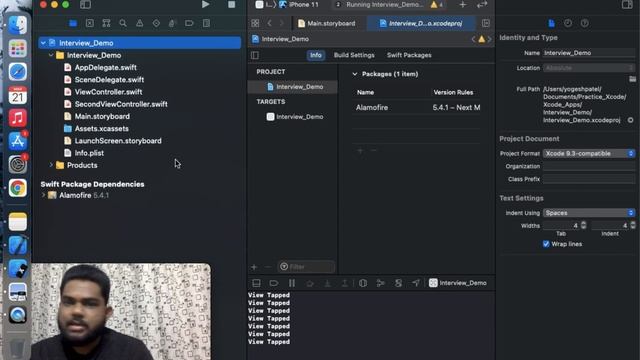Choose location via folder icon
The height and width of the screenshot is (360, 640).
pyautogui.click(x=632, y=79)
